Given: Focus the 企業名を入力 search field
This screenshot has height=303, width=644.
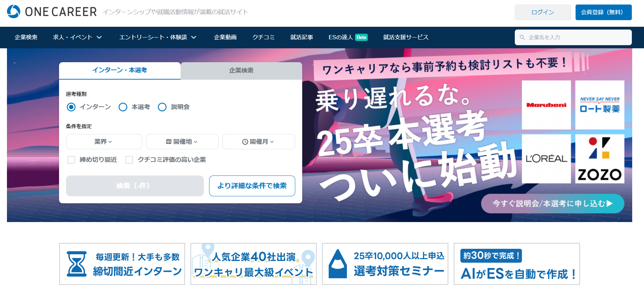Looking at the screenshot, I should pos(573,38).
